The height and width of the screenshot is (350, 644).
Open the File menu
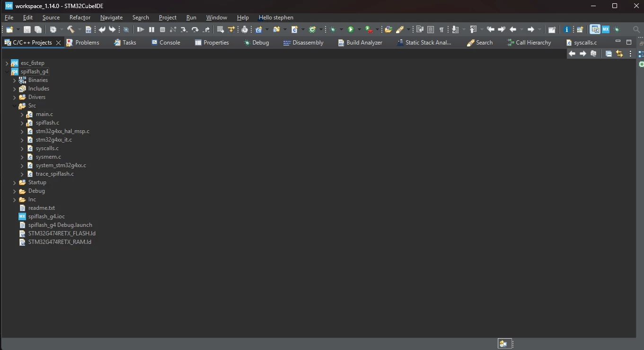pyautogui.click(x=9, y=18)
